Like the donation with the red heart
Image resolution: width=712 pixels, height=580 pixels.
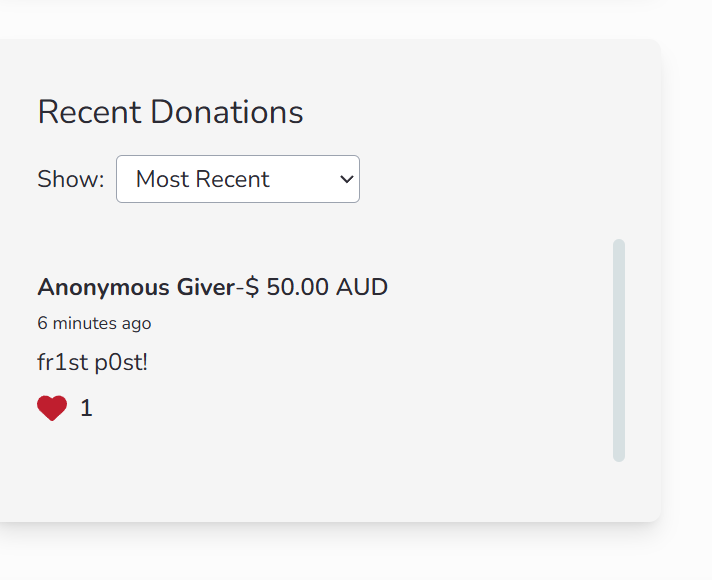[x=52, y=408]
